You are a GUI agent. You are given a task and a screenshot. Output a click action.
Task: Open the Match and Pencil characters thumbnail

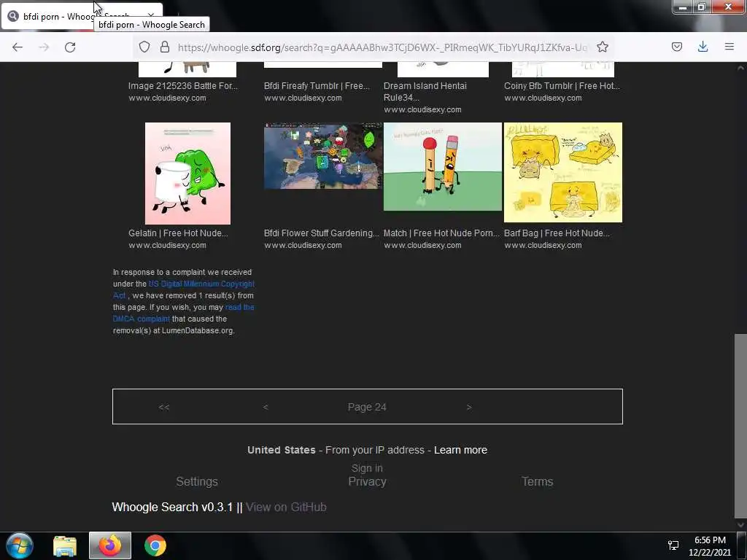tap(443, 166)
